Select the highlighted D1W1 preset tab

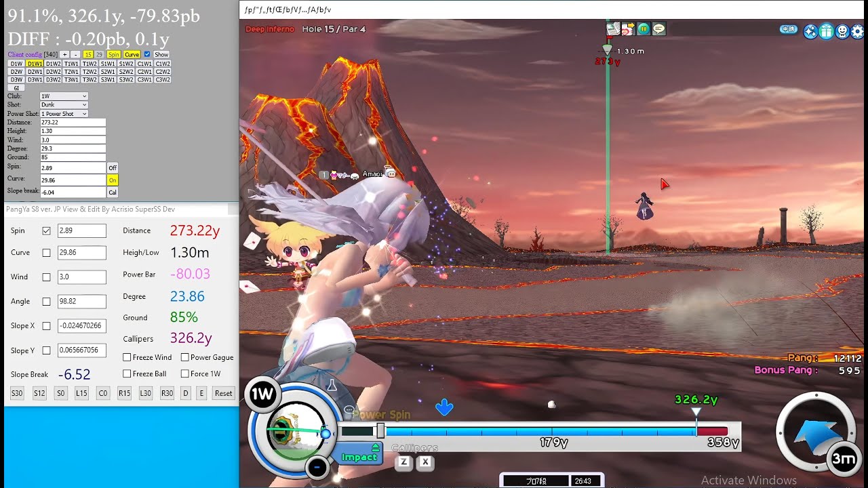[x=35, y=64]
